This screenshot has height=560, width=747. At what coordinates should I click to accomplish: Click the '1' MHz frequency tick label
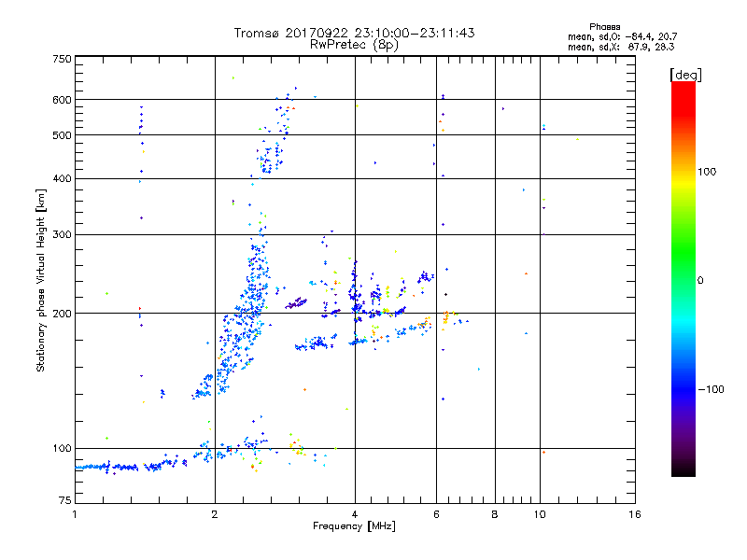[x=75, y=514]
